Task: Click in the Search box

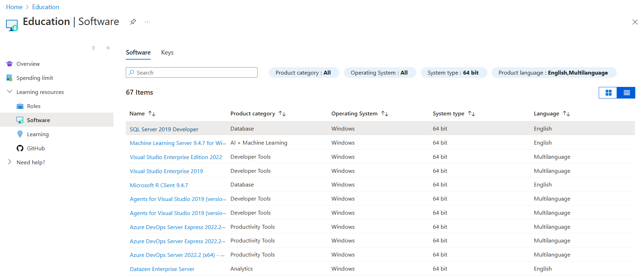Action: coord(191,72)
